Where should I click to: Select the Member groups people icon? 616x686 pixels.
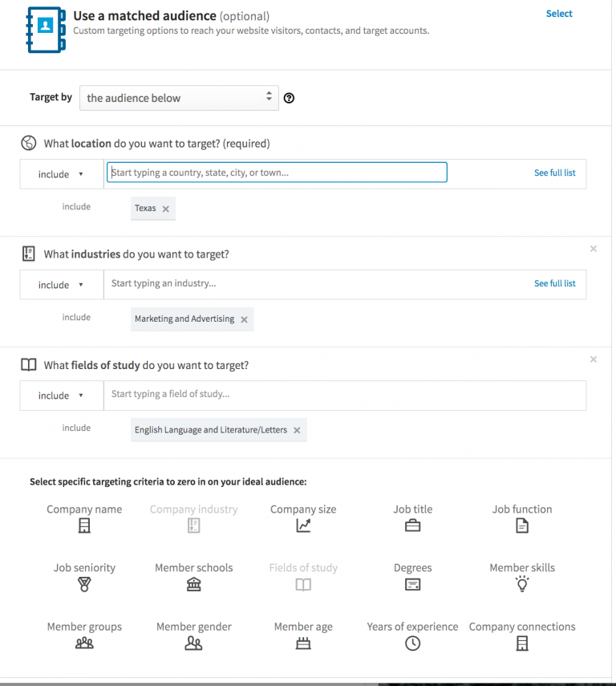[x=84, y=643]
